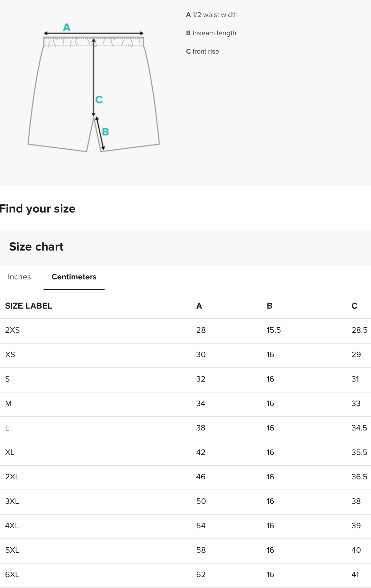Click column header C in size table
Viewport: 371px width, 588px height.
click(354, 306)
